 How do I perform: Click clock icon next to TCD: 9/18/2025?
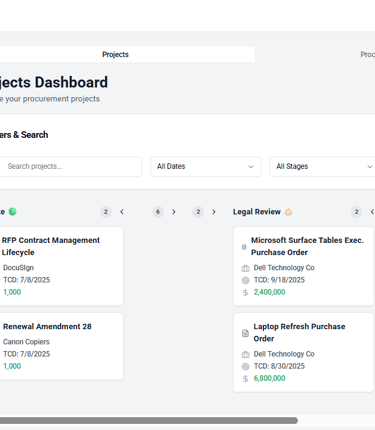pos(245,280)
